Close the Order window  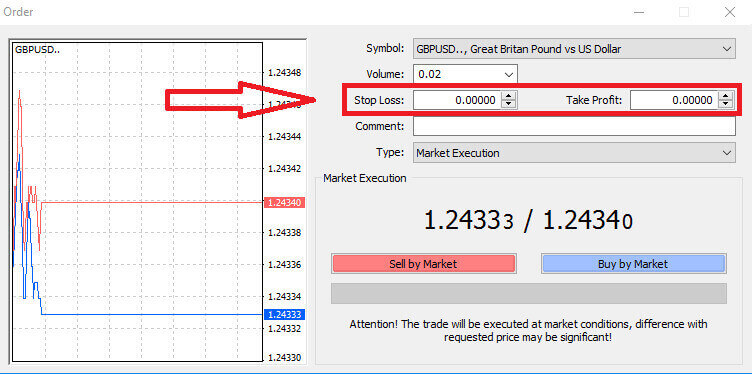[729, 12]
